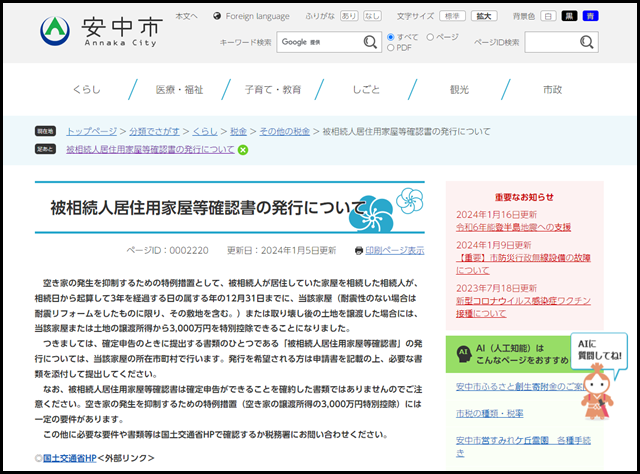The image size is (640, 474).
Task: Open the 市政 navigation menu
Action: 553,89
